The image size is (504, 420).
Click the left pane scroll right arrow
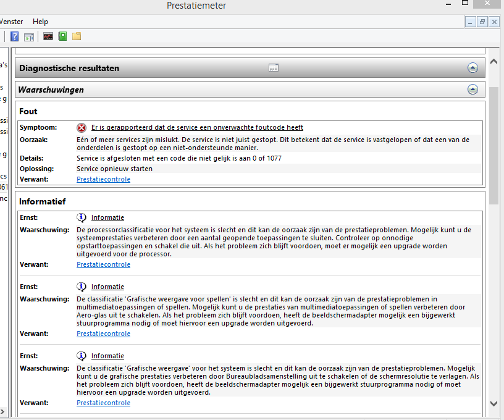[2, 411]
